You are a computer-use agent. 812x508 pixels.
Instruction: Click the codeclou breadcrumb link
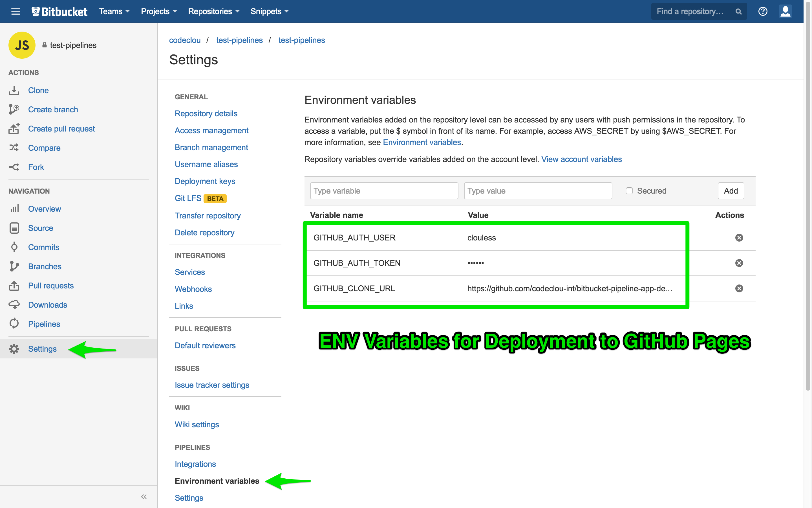click(x=185, y=40)
